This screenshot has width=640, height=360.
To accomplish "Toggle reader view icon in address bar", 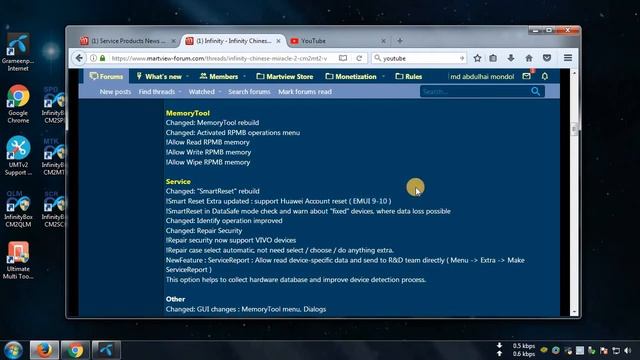I will click(x=343, y=58).
